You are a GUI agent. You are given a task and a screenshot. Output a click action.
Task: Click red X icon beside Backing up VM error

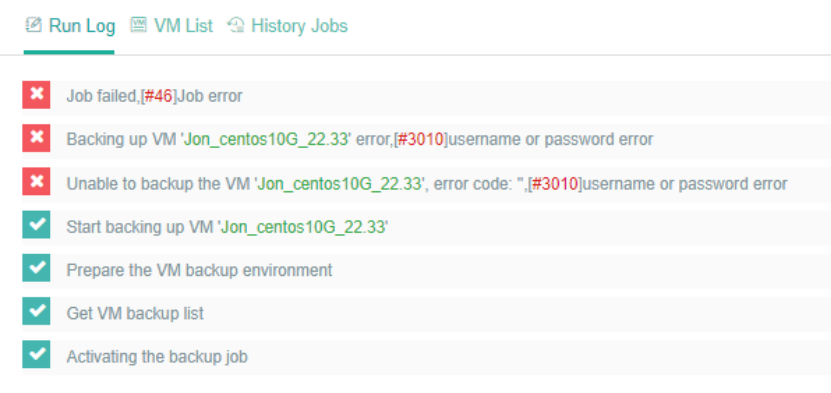point(36,138)
